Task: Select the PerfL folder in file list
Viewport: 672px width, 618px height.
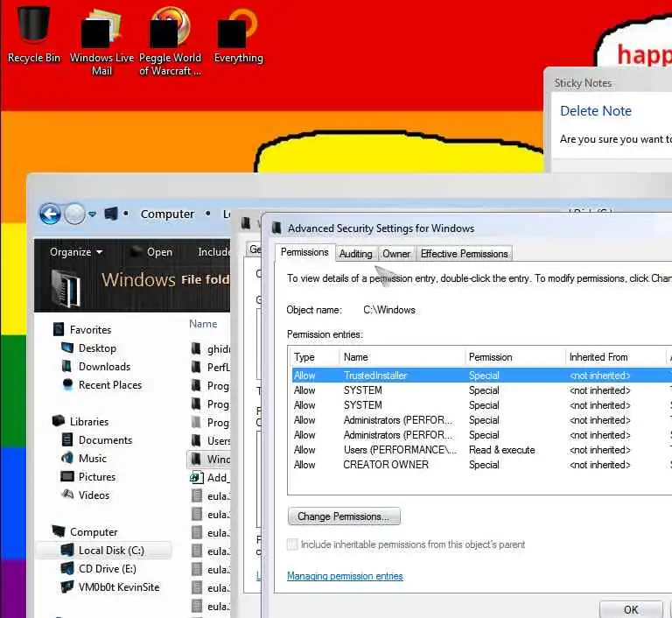Action: point(211,367)
